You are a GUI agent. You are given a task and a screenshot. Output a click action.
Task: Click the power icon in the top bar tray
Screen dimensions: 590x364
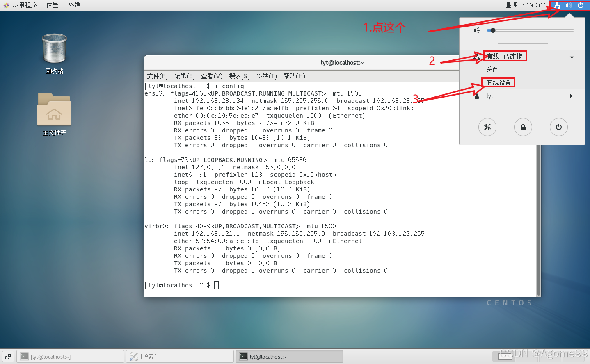(x=581, y=5)
